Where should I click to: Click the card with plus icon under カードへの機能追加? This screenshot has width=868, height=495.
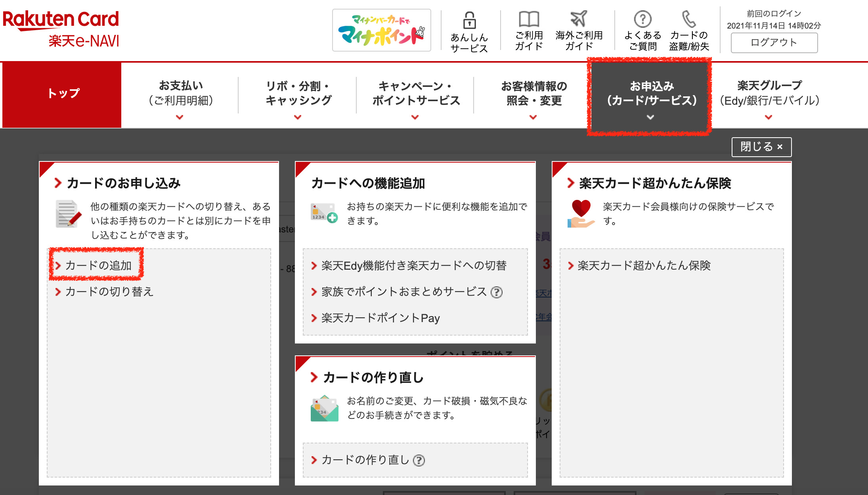point(324,213)
